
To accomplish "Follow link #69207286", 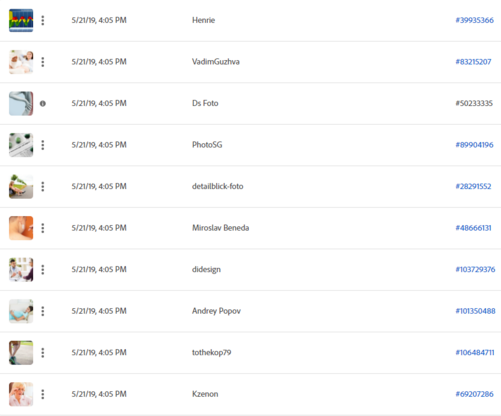I will click(x=474, y=394).
